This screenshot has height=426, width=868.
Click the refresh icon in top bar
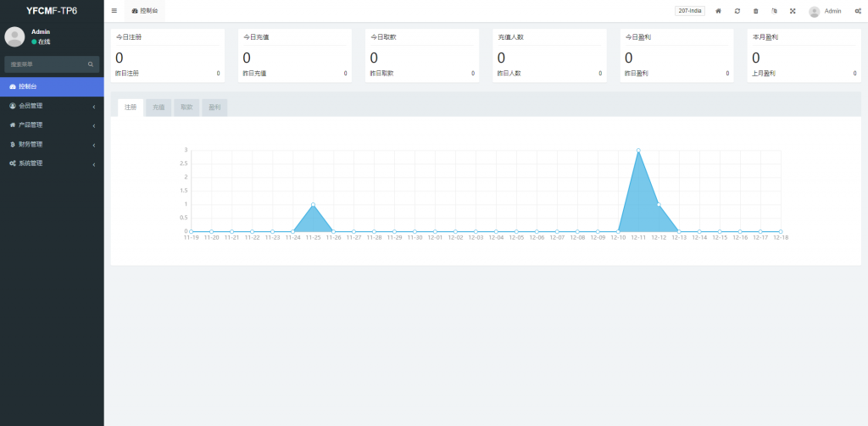(x=737, y=11)
